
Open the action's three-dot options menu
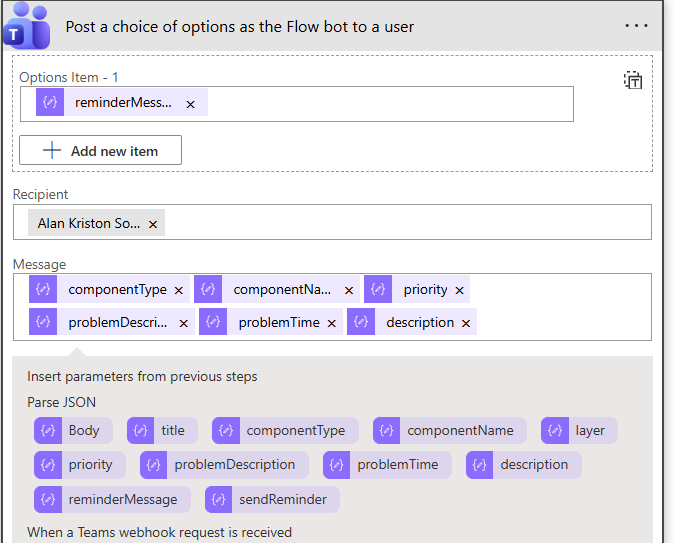636,26
